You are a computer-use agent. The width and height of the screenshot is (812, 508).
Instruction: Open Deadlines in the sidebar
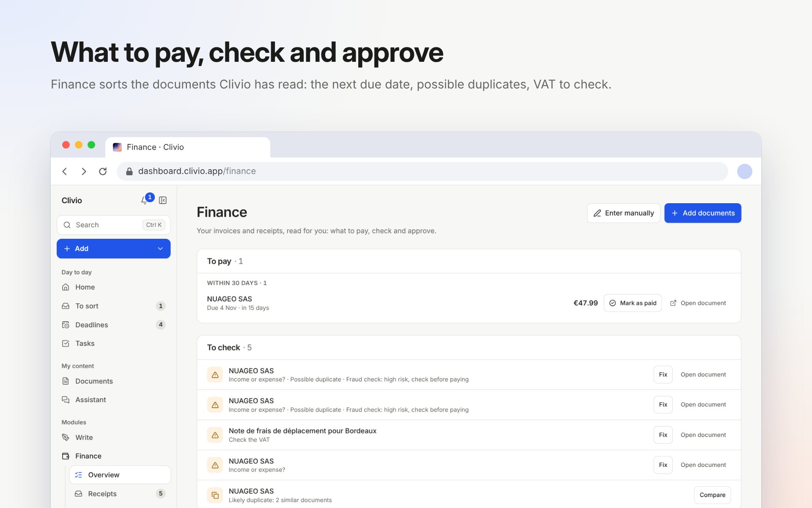(114, 325)
